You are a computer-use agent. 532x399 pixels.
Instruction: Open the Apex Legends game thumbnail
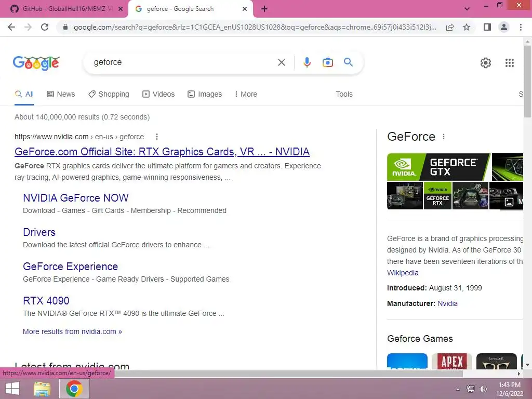coord(451,362)
